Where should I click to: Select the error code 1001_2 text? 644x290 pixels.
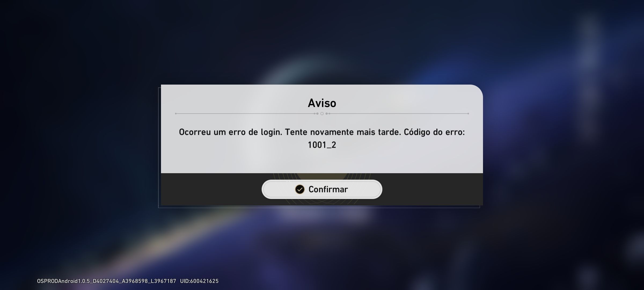point(322,145)
